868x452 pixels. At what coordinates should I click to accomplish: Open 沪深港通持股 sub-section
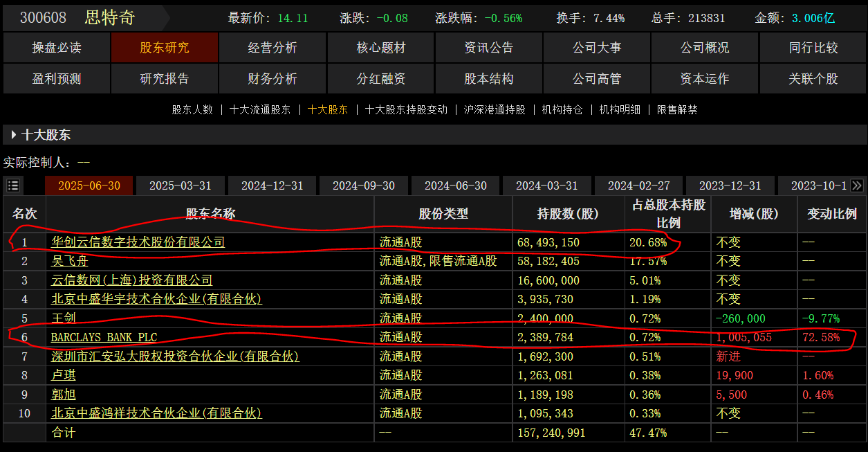tap(495, 109)
